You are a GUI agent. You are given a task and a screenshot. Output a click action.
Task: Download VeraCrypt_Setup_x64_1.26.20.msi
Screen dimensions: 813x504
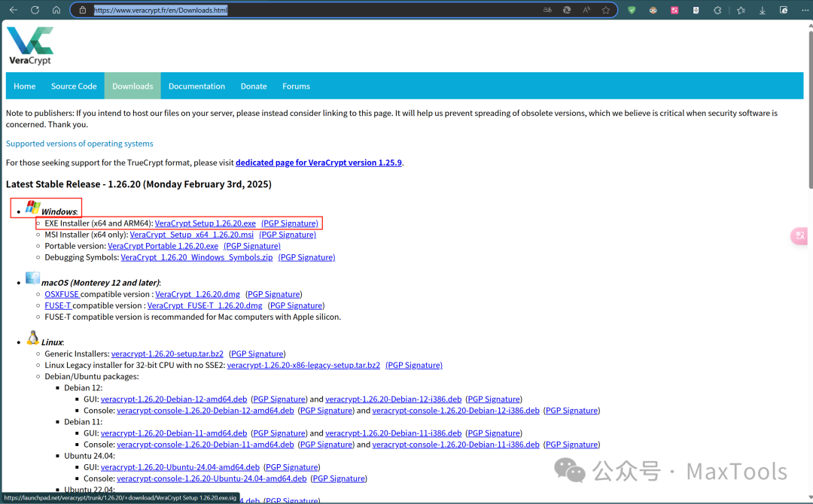pyautogui.click(x=192, y=235)
